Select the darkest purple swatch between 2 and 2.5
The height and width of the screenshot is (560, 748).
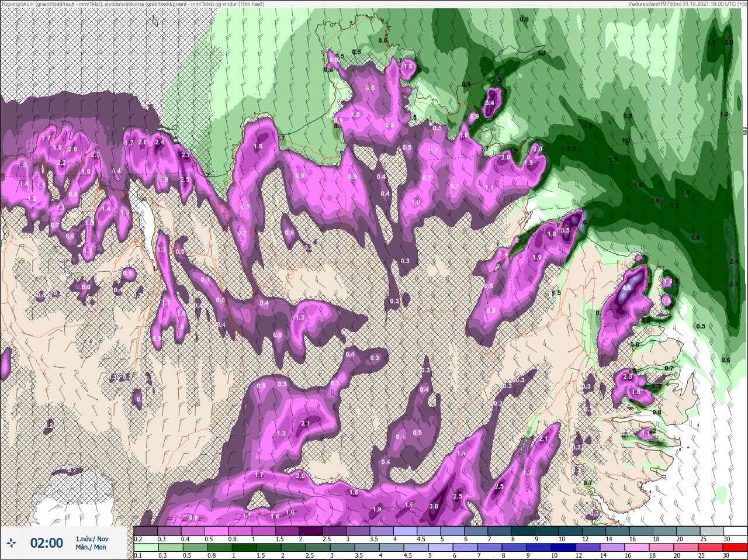(x=311, y=531)
